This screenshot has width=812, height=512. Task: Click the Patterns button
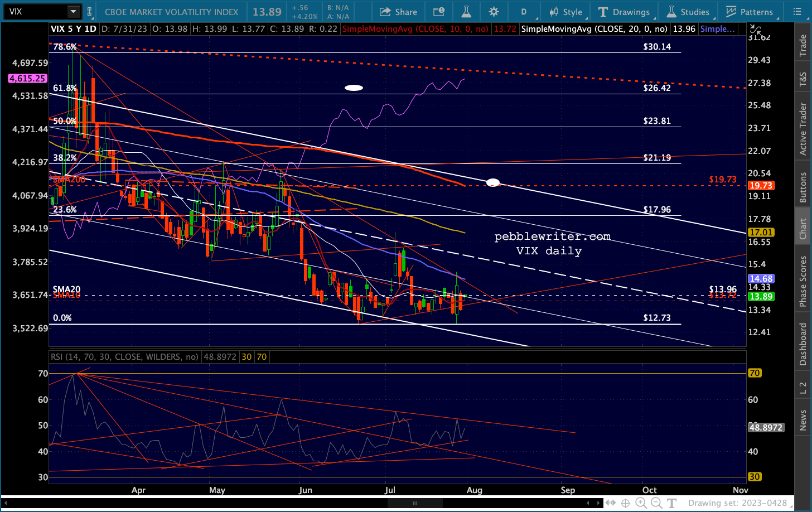pyautogui.click(x=750, y=12)
